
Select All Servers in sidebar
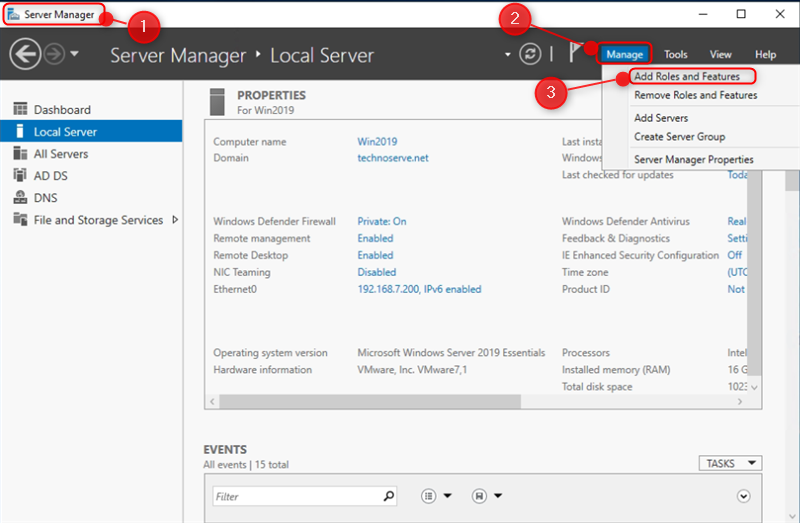(61, 154)
